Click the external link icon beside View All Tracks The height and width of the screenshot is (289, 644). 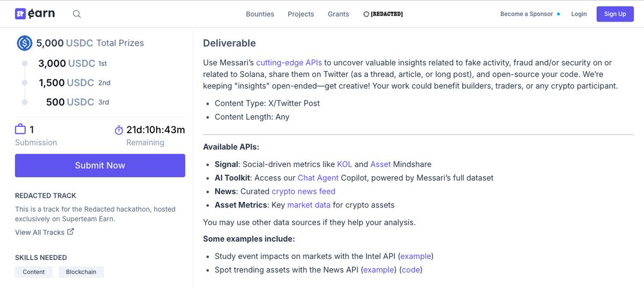(70, 232)
